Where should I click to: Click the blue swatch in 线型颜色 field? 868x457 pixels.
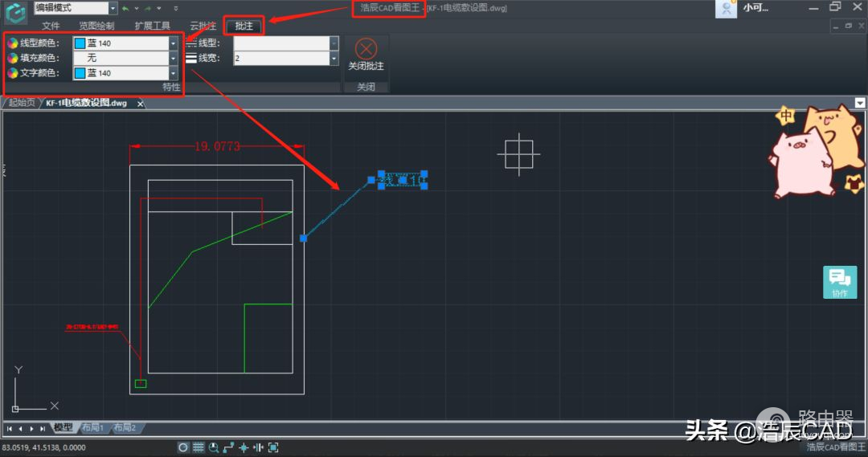[80, 43]
